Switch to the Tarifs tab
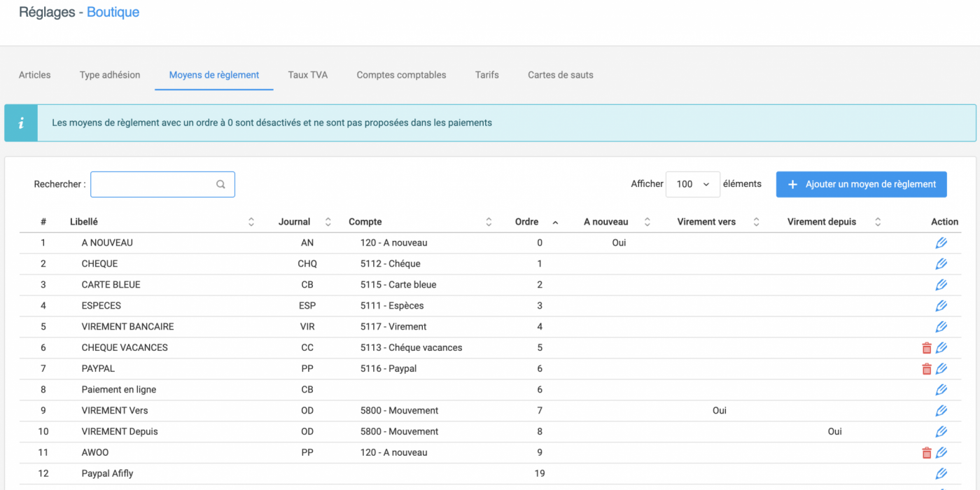The width and height of the screenshot is (980, 490). pos(487,75)
